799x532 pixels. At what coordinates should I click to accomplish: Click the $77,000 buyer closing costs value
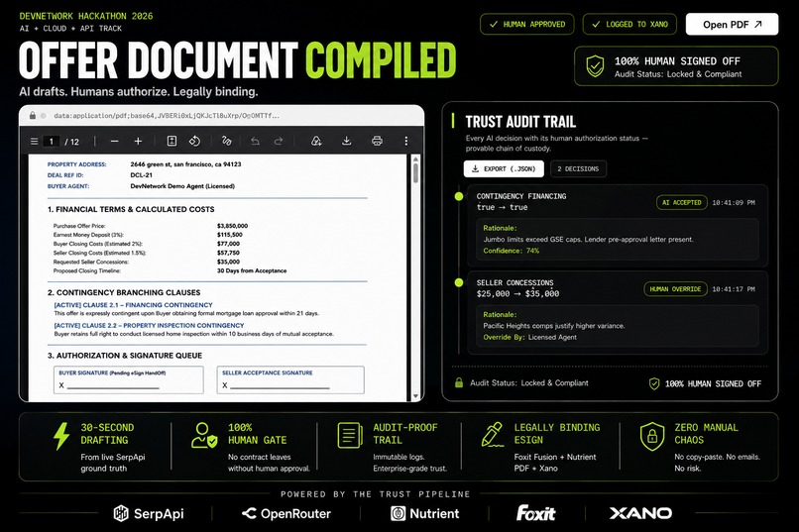tap(228, 244)
